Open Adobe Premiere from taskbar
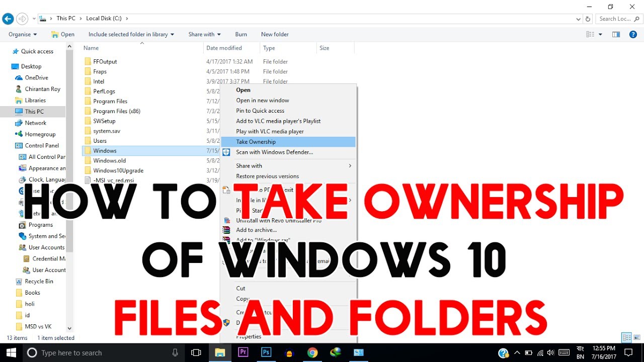 (244, 352)
